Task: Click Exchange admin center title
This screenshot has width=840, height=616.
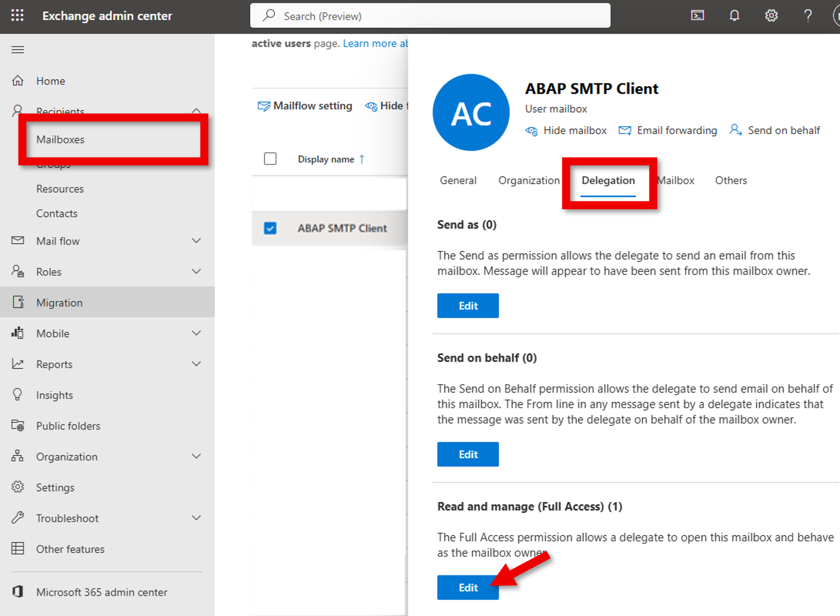Action: 107,16
